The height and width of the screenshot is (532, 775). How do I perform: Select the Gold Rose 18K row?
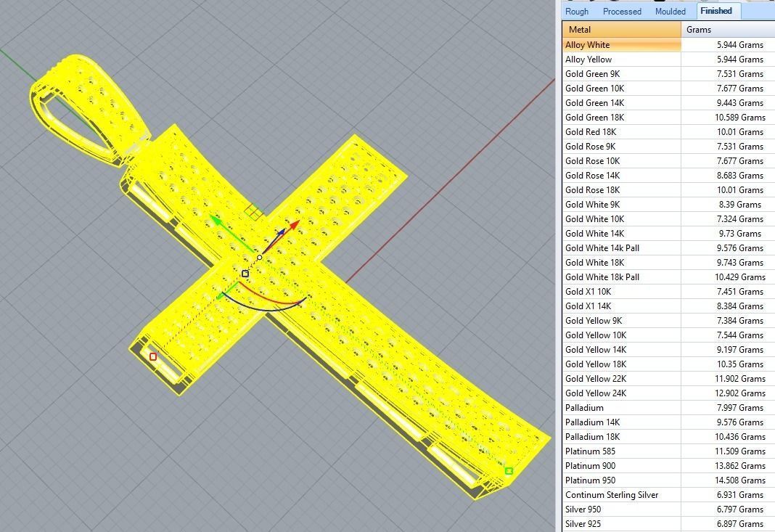click(x=669, y=190)
